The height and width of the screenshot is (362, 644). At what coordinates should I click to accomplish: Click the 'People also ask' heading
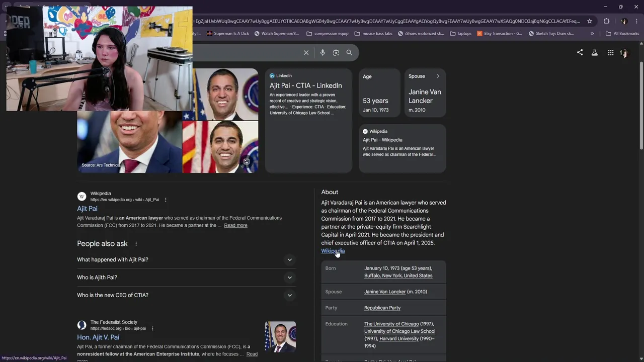(x=102, y=244)
